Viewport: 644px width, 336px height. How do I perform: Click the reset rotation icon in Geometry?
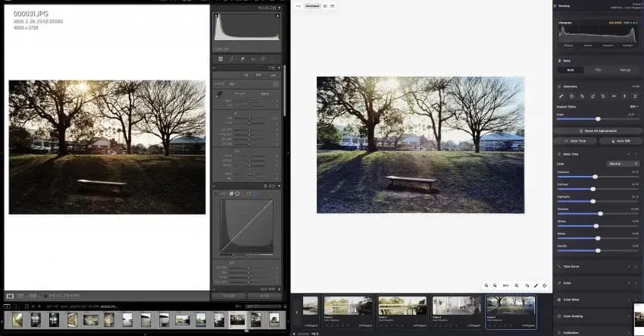635,96
